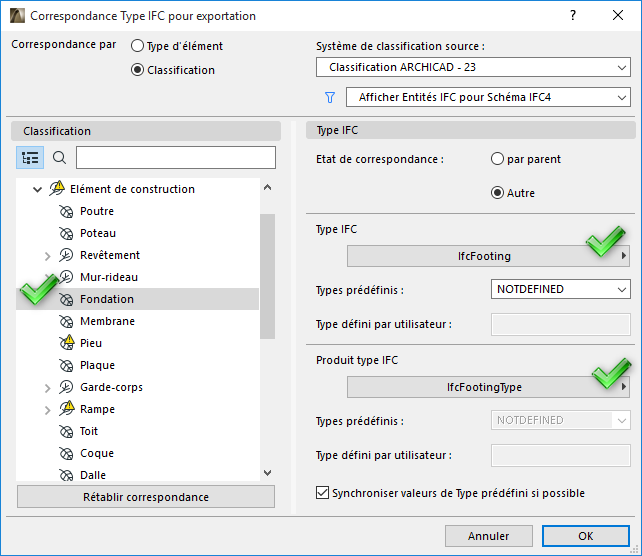Click the Poutre classification icon
The height and width of the screenshot is (556, 642).
click(67, 211)
